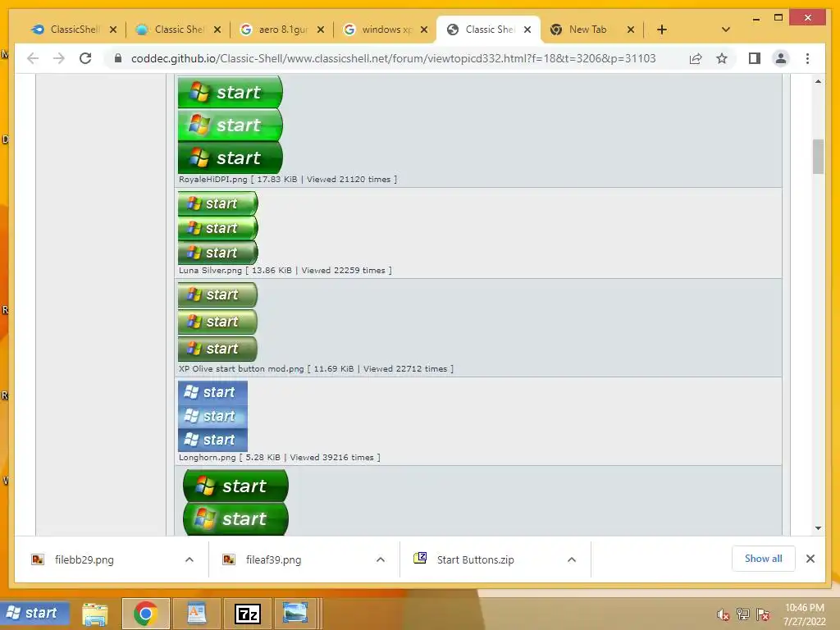
Task: Open the Chrome profile avatar
Action: click(781, 58)
